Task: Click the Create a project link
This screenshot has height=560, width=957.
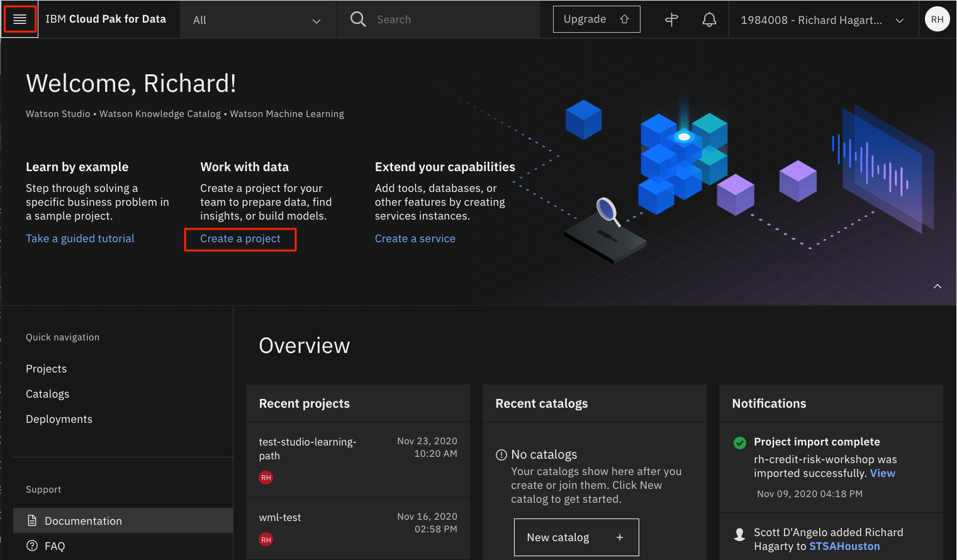Action: (240, 238)
